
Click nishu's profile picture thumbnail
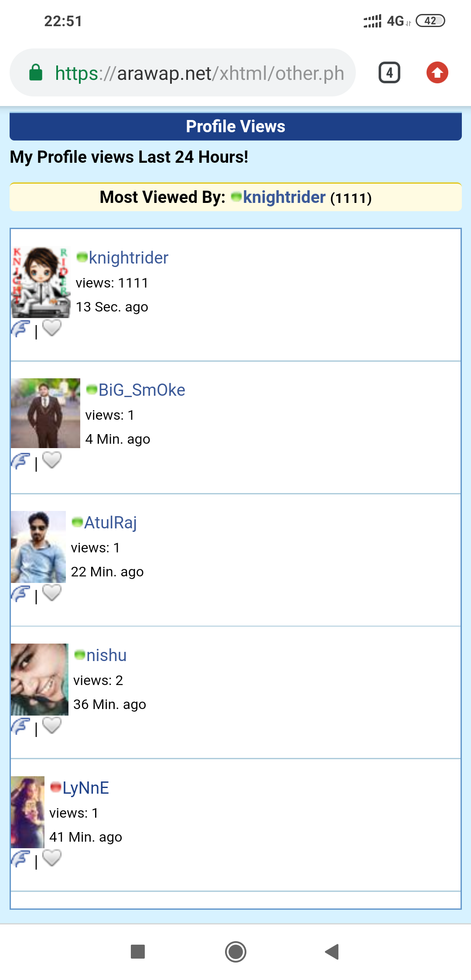pyautogui.click(x=40, y=679)
